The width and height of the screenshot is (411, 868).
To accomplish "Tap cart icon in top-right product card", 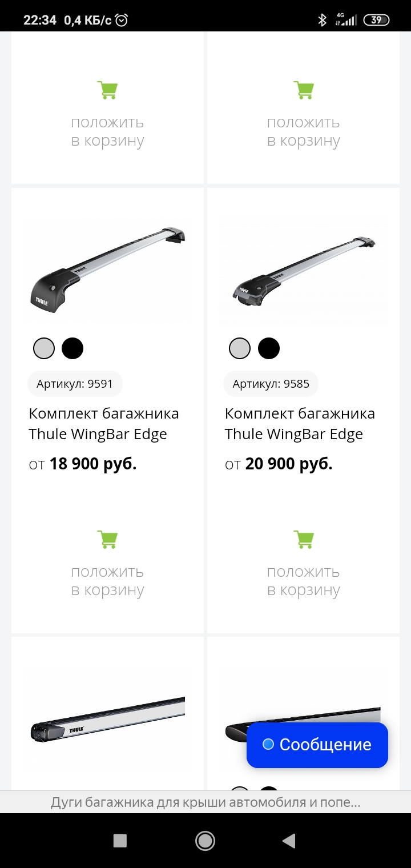I will pyautogui.click(x=304, y=90).
